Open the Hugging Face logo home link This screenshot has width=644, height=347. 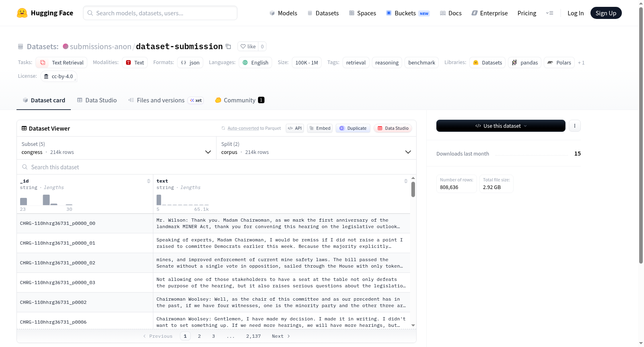[x=45, y=13]
